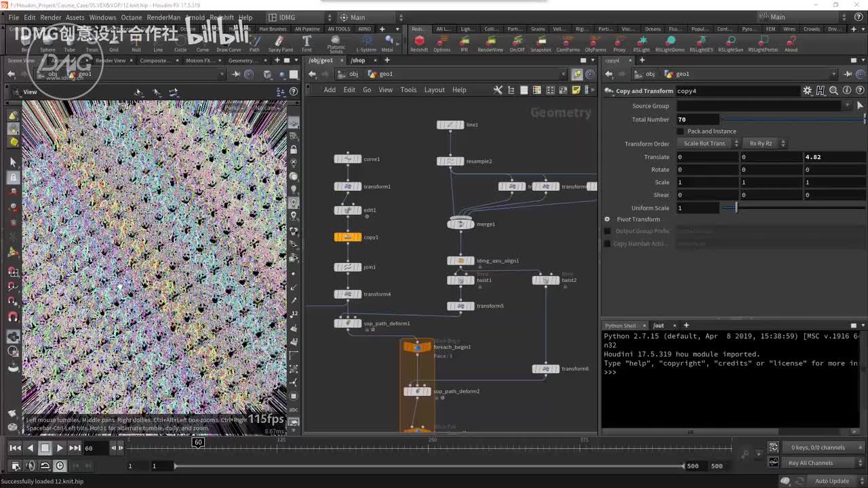This screenshot has width=868, height=488.
Task: Switch to the /shop network tab
Action: 358,60
